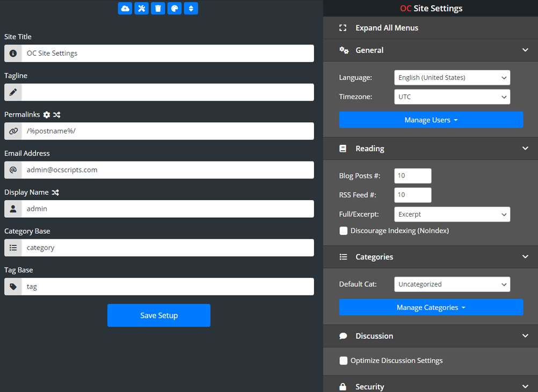Check Optimize Discussion Settings box
Viewport: 538px width, 392px height.
click(x=344, y=360)
